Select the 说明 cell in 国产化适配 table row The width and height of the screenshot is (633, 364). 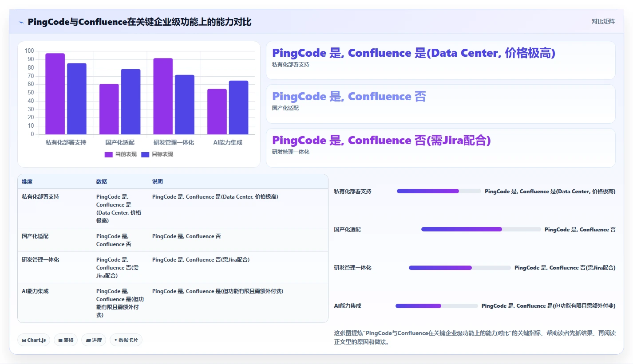click(x=238, y=240)
